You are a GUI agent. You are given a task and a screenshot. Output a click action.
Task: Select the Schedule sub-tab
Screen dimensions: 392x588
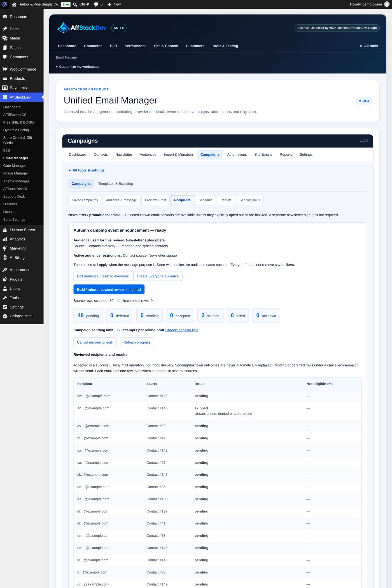coord(206,200)
